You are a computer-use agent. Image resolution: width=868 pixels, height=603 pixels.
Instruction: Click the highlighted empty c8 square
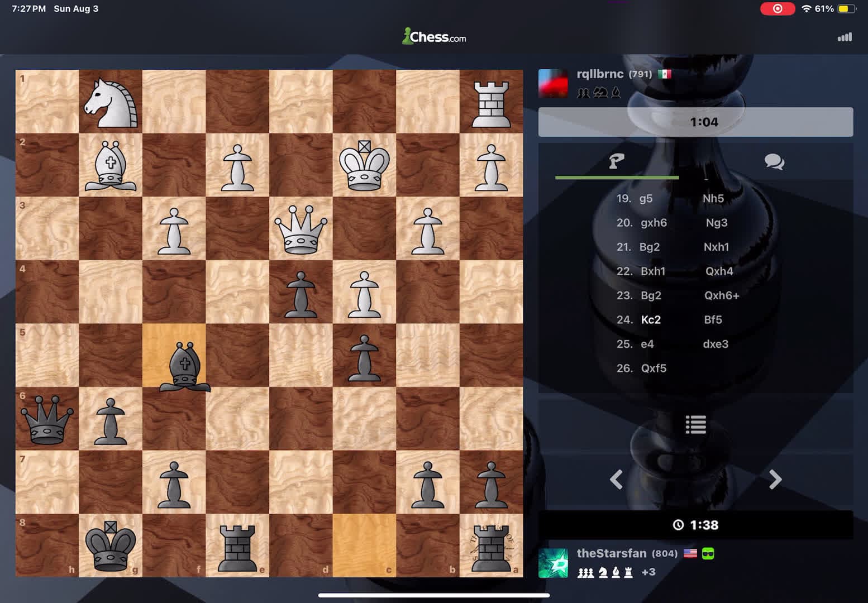pyautogui.click(x=364, y=545)
